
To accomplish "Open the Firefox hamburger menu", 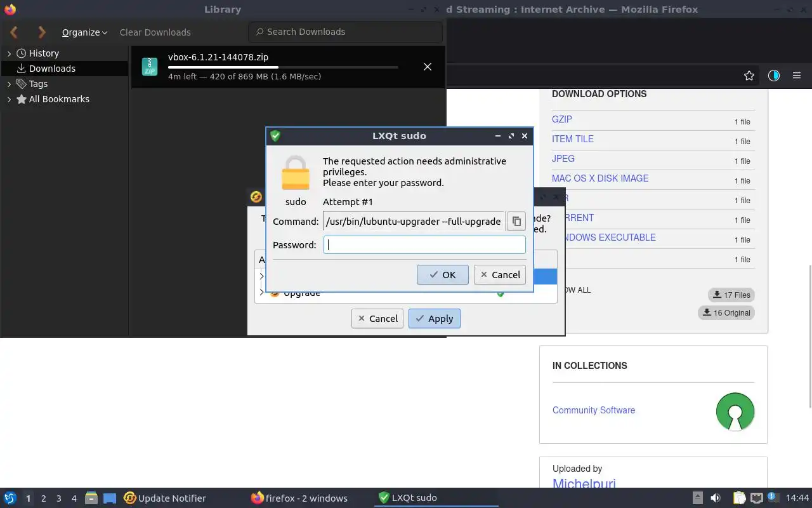I will (x=797, y=76).
